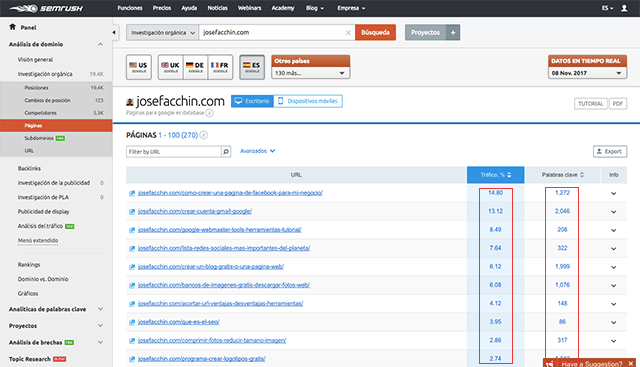Download the PDF report
This screenshot has width=640, height=367.
point(618,104)
